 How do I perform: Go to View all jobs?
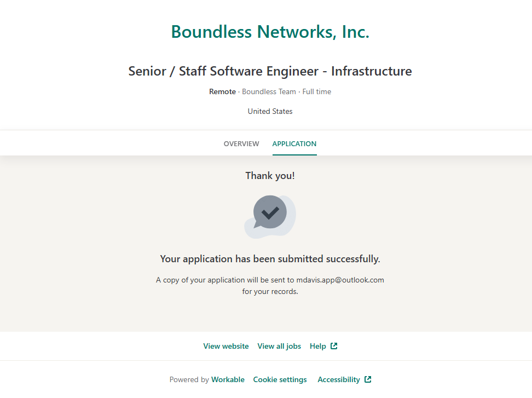279,346
